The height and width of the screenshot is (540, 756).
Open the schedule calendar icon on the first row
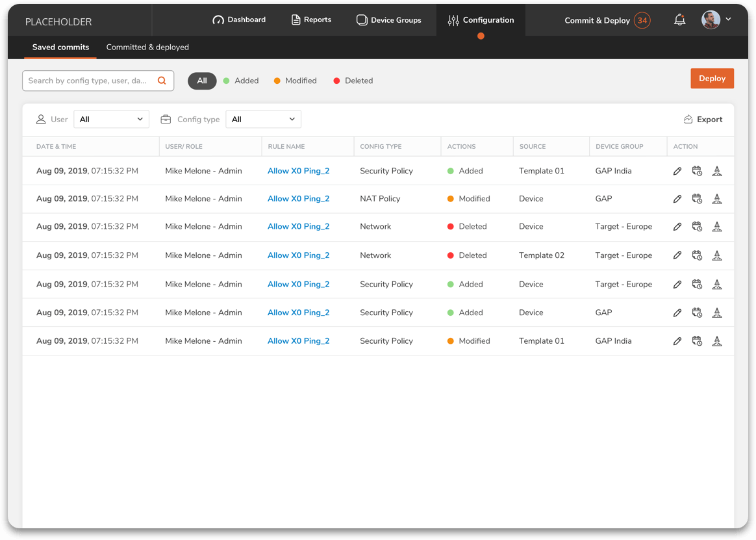coord(697,170)
